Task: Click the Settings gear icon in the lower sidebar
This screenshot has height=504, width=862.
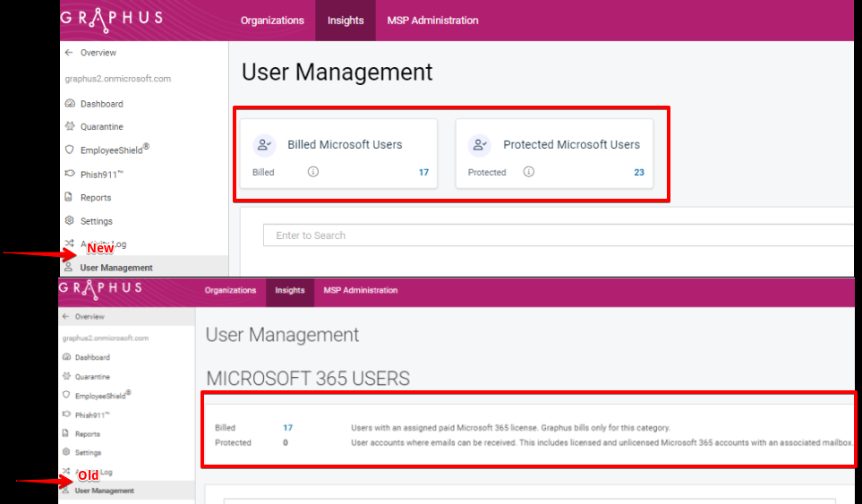Action: click(66, 452)
